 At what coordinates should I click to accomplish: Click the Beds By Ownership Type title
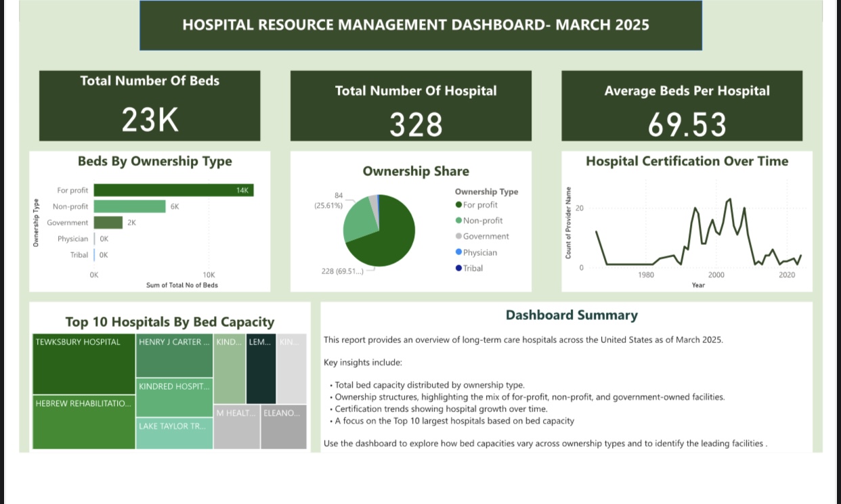[154, 161]
